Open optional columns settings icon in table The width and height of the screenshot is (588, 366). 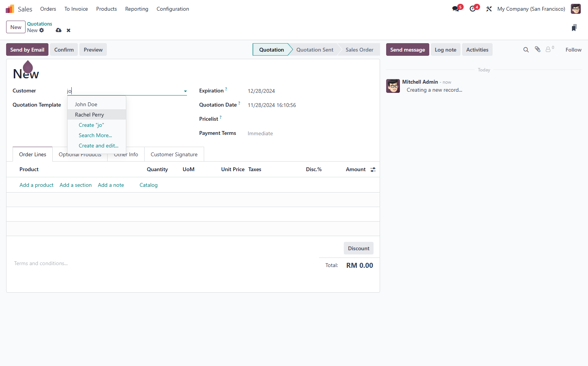pyautogui.click(x=373, y=170)
